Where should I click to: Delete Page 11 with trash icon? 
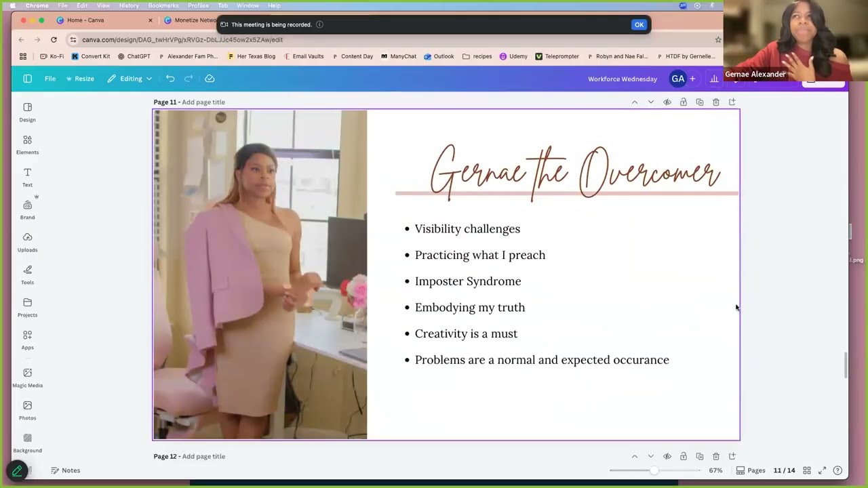click(716, 102)
